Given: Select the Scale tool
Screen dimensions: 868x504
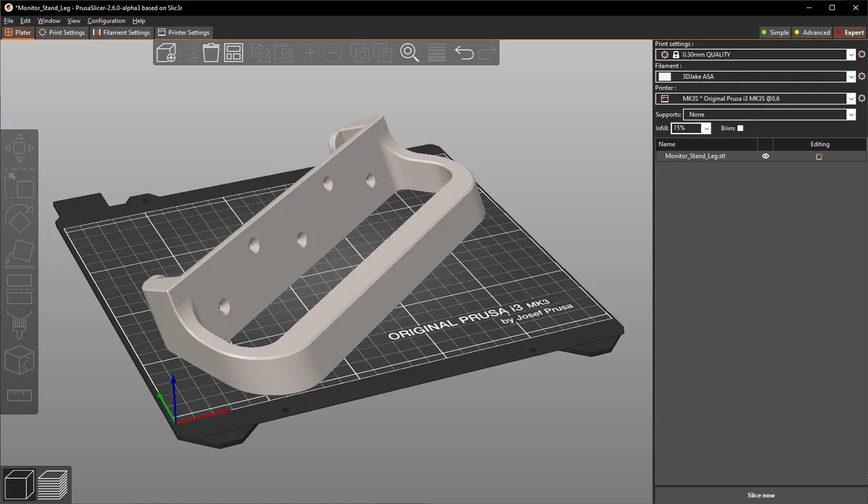Looking at the screenshot, I should click(x=20, y=185).
